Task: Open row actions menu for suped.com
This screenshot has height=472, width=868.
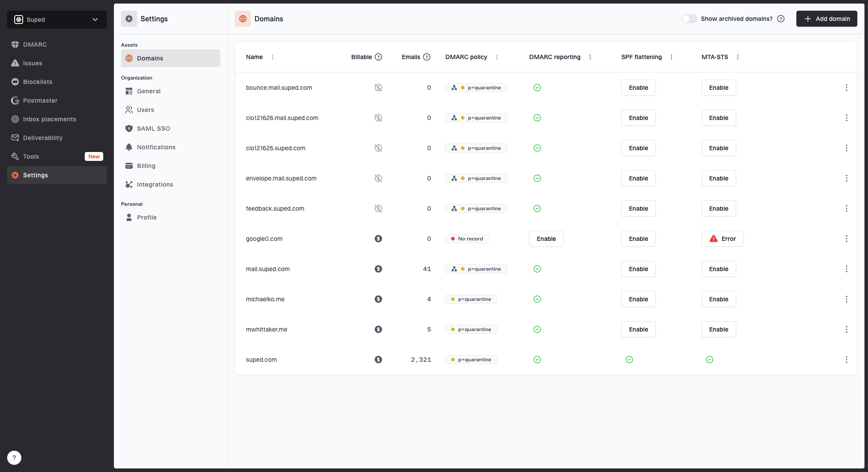Action: [847, 360]
